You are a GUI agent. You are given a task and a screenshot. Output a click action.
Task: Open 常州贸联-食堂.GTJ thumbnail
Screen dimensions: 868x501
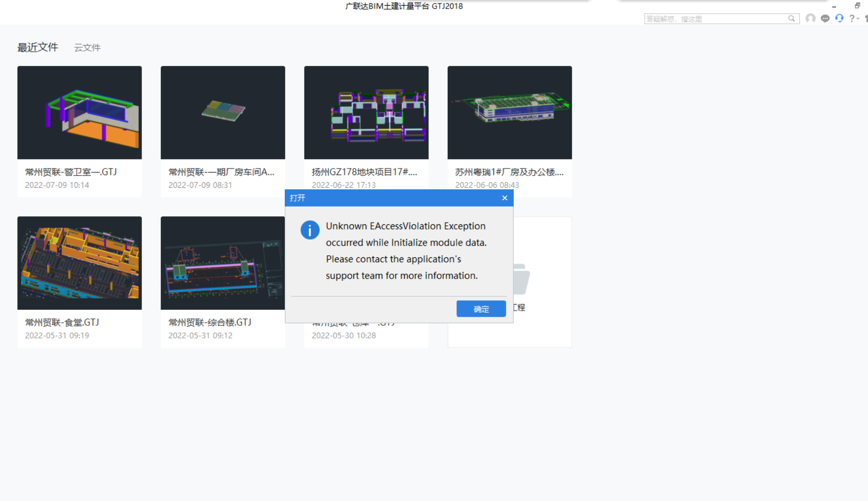point(80,263)
